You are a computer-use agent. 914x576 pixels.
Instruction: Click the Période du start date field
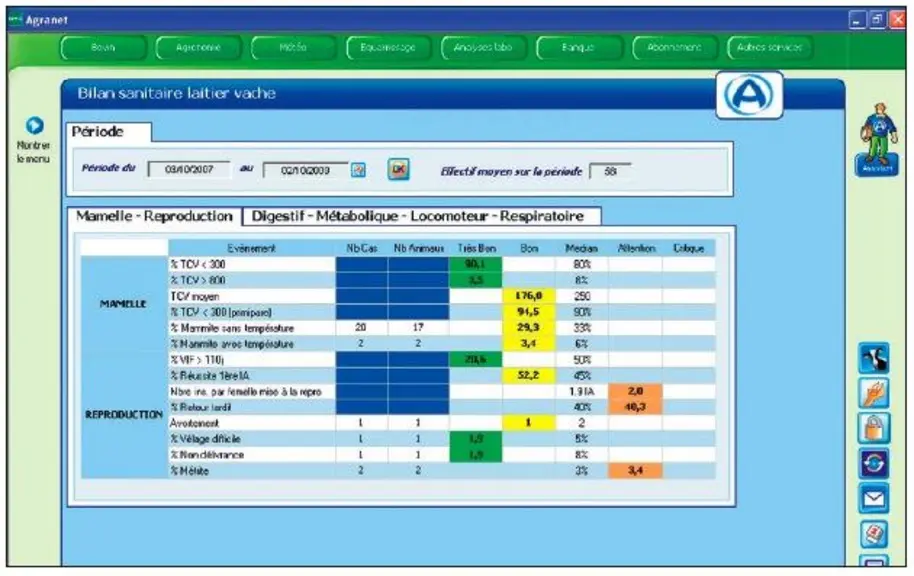189,170
